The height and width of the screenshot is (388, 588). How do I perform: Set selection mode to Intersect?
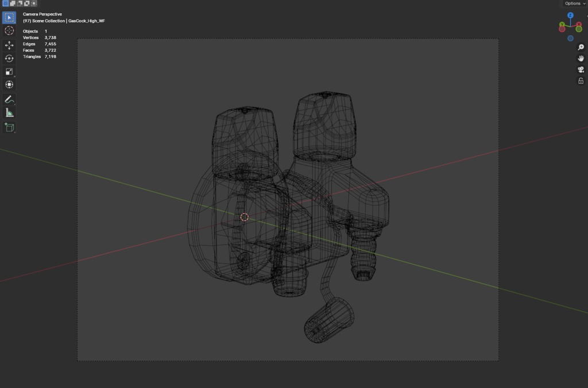click(34, 3)
